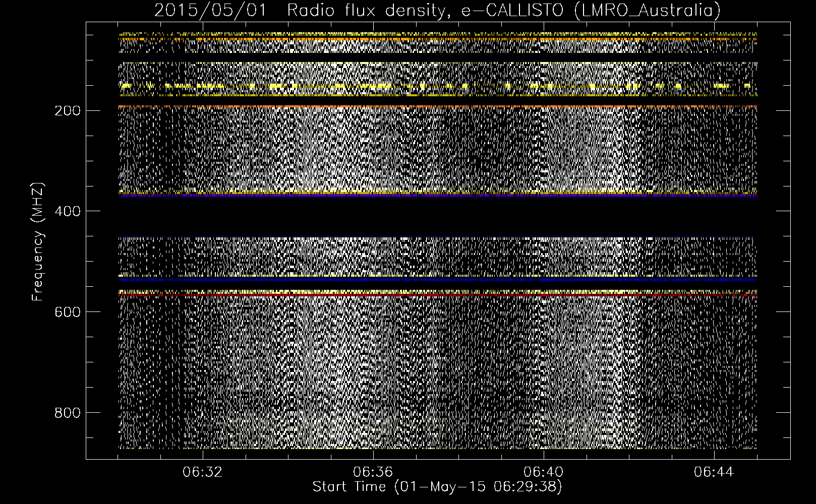The height and width of the screenshot is (504, 816).
Task: Click the date '2015/05/01' in the title
Action: click(x=210, y=10)
